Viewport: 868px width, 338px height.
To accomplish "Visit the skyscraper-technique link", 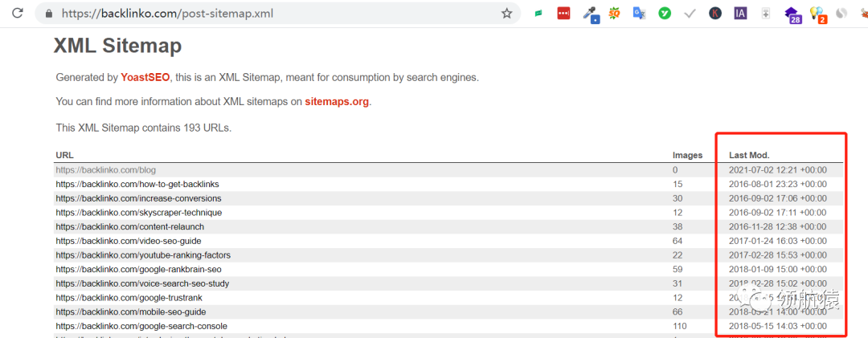I will click(138, 213).
